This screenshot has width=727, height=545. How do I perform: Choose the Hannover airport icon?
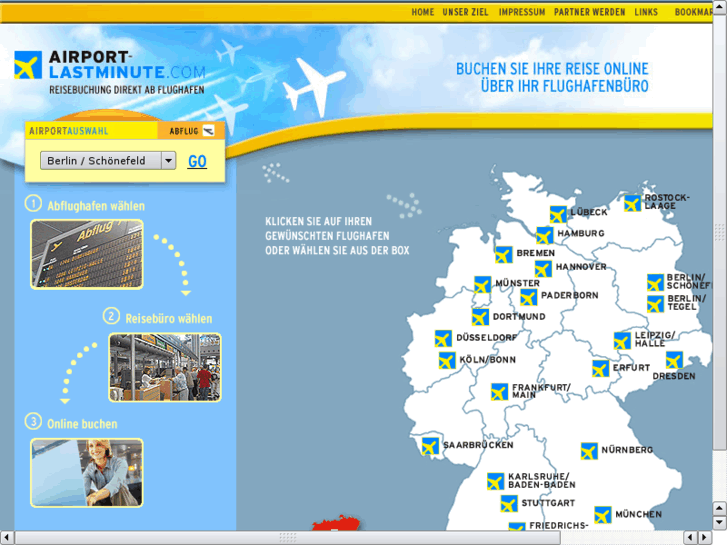543,269
